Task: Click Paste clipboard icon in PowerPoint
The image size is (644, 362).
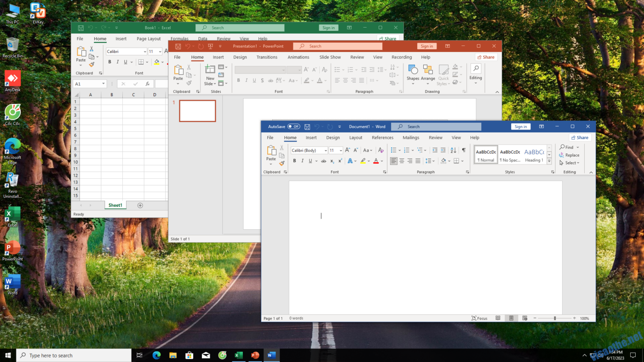Action: tap(178, 70)
